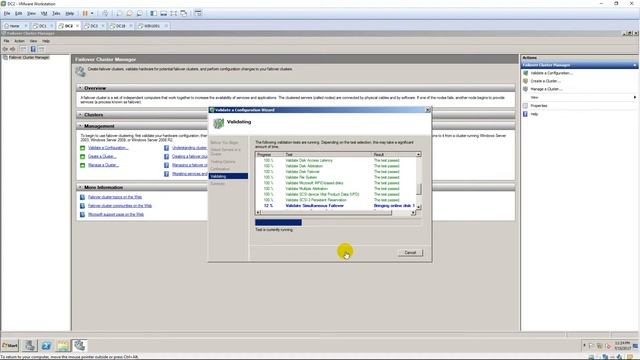
Task: Switch to the DC1 VM tab
Action: 42,26
